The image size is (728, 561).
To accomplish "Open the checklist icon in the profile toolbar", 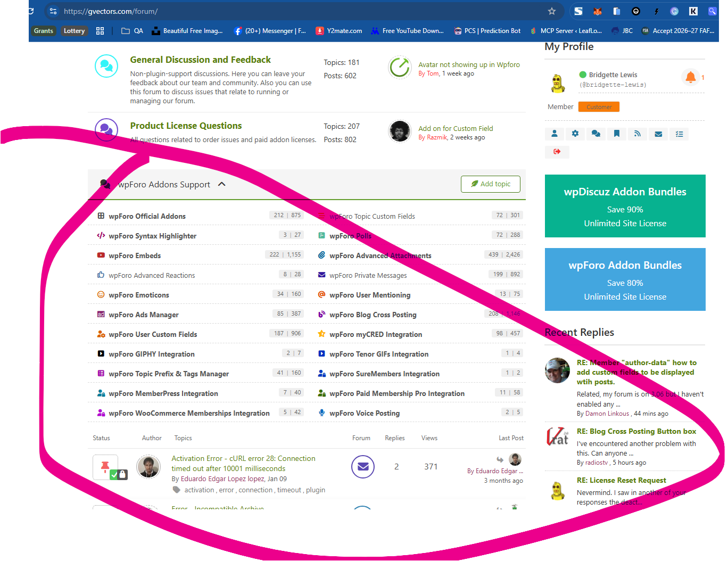I will click(x=679, y=134).
